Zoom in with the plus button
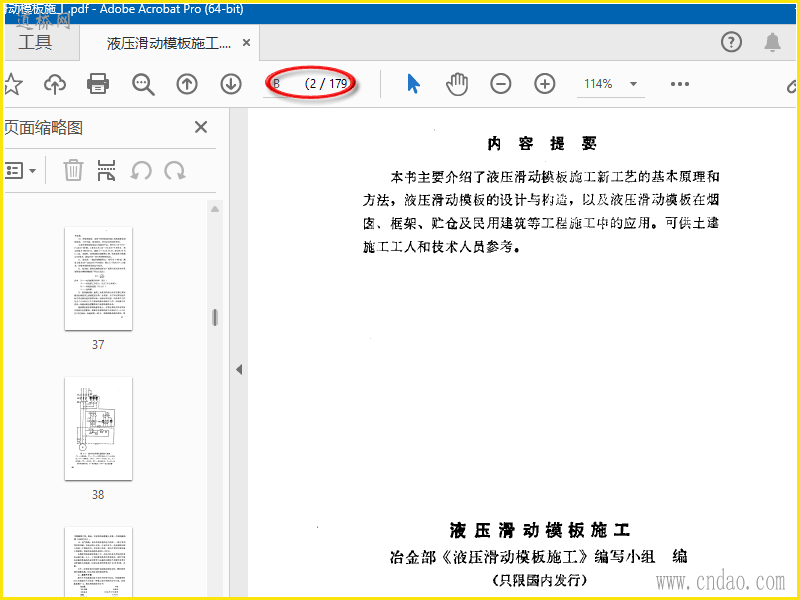The width and height of the screenshot is (800, 600). coord(544,84)
